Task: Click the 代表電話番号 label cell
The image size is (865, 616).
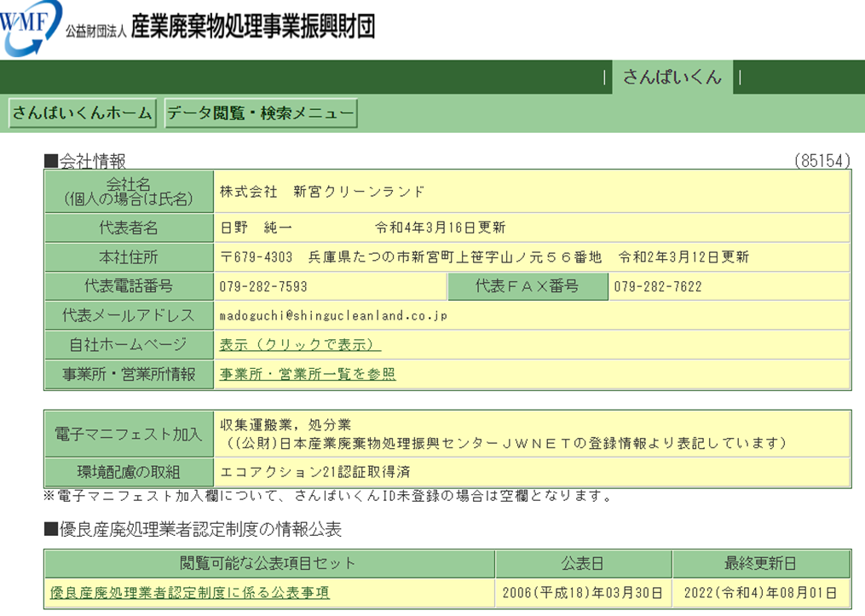Action: [129, 286]
